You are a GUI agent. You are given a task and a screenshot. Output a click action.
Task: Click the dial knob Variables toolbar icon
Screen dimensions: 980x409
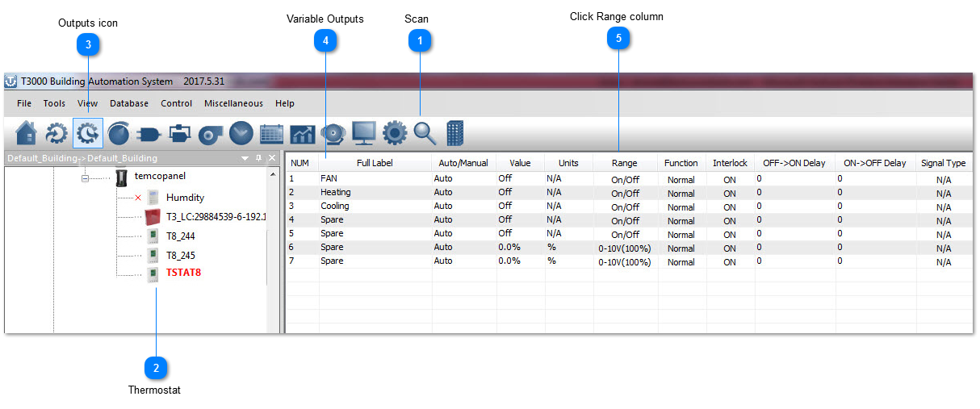click(118, 133)
